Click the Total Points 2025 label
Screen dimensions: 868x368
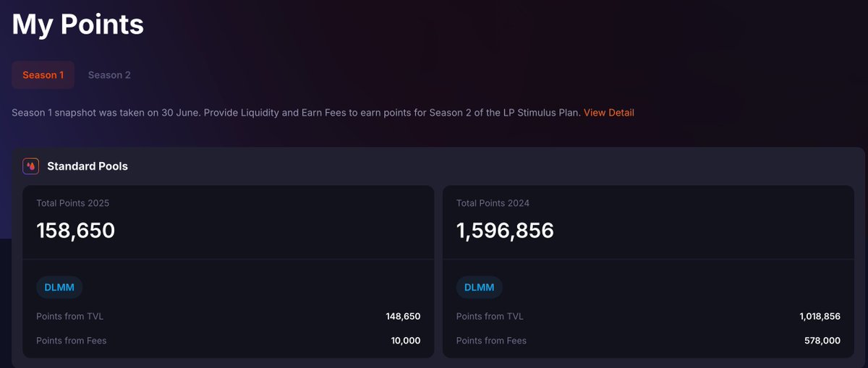tap(73, 203)
